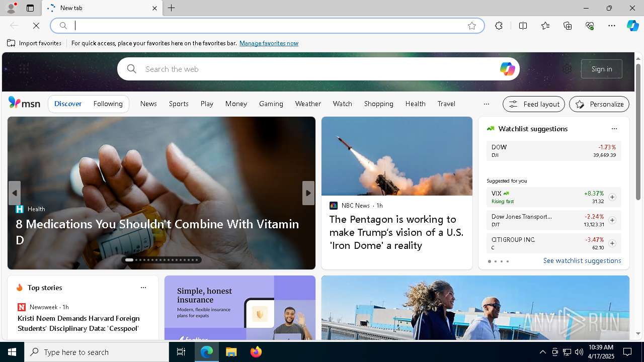Open the Health section
The image size is (644, 362).
(x=415, y=104)
